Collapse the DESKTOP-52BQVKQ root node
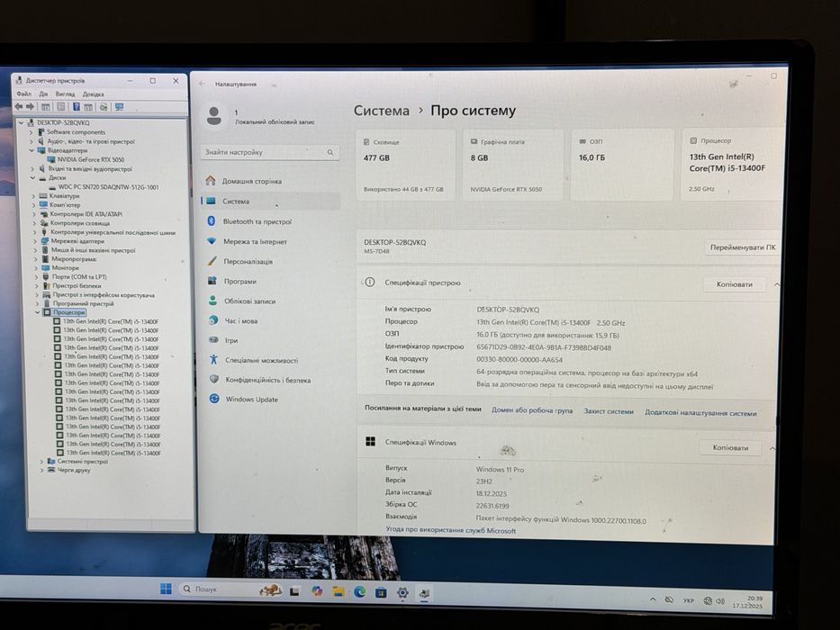840x630 pixels. 21,122
